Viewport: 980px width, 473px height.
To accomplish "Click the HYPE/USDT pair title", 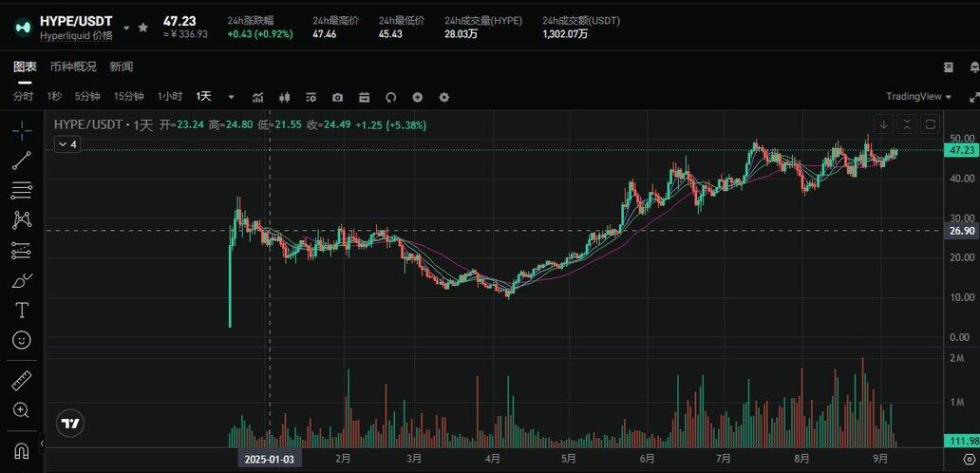I will click(x=76, y=21).
